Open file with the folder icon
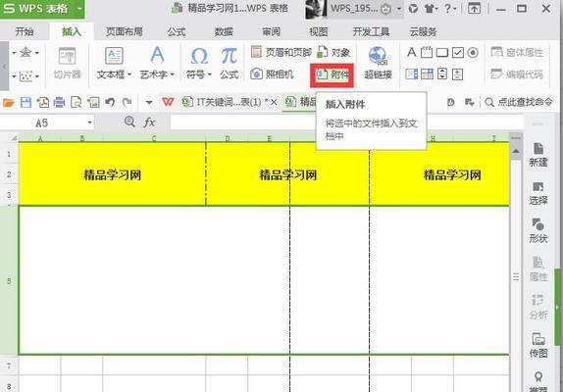This screenshot has height=392, width=563. pos(9,103)
